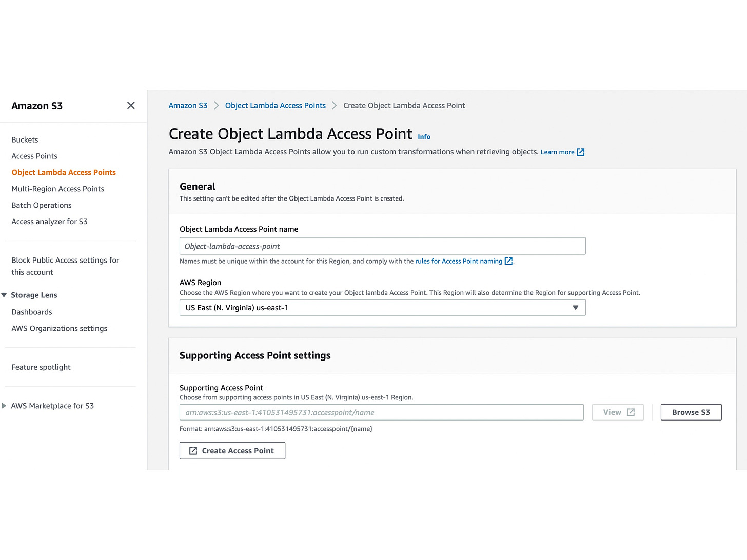Click the Amazon S3 breadcrumb link

pyautogui.click(x=188, y=105)
